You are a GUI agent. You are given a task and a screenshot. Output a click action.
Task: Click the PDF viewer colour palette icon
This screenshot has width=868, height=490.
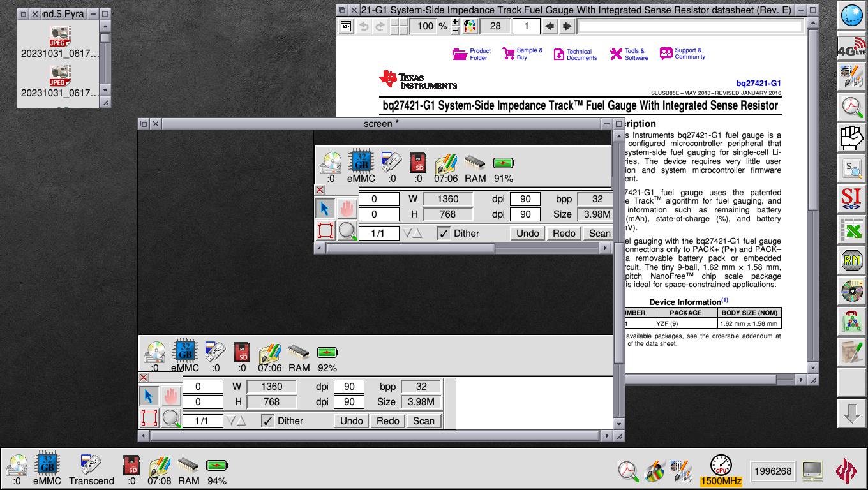tap(470, 26)
